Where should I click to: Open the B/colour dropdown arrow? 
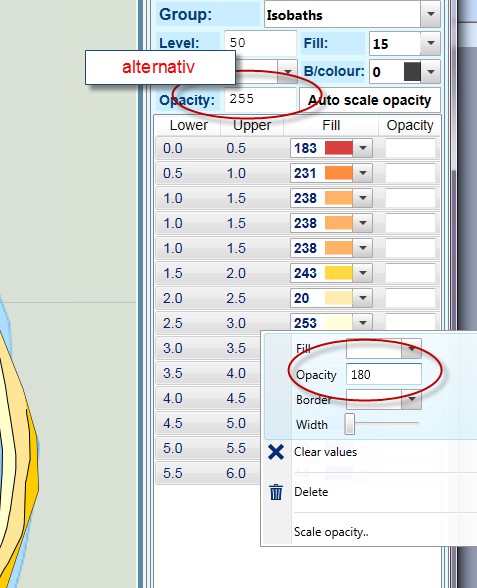tap(431, 71)
